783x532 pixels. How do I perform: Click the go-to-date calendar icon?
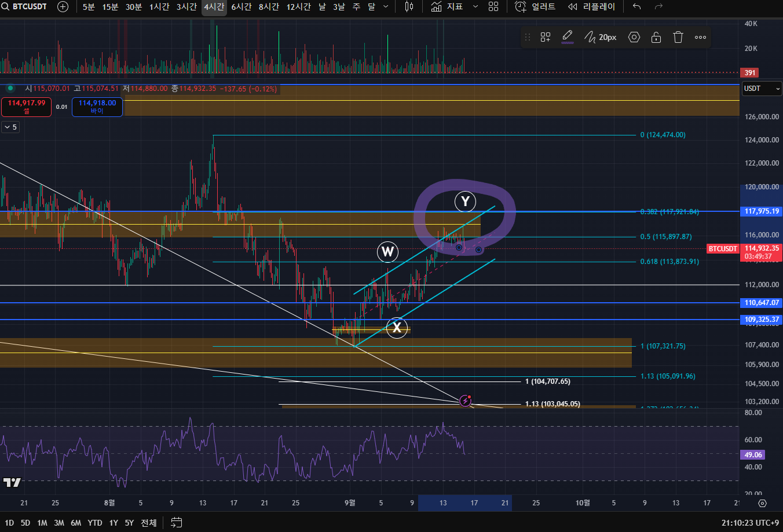click(x=177, y=523)
